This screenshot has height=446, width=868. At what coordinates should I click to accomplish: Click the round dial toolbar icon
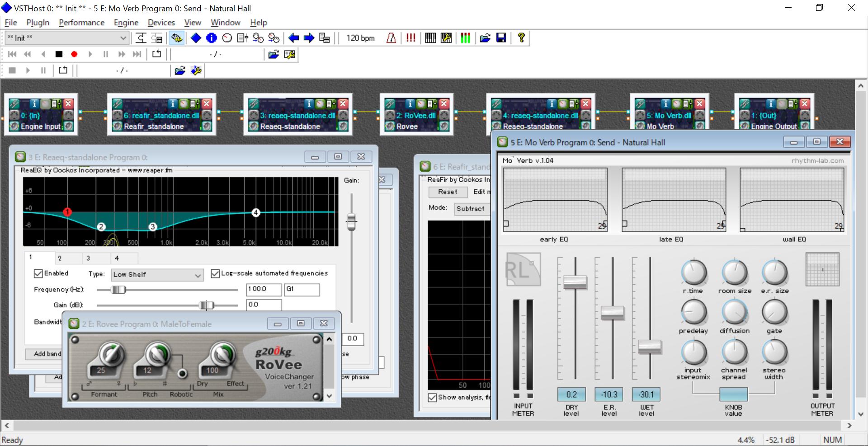click(x=227, y=38)
